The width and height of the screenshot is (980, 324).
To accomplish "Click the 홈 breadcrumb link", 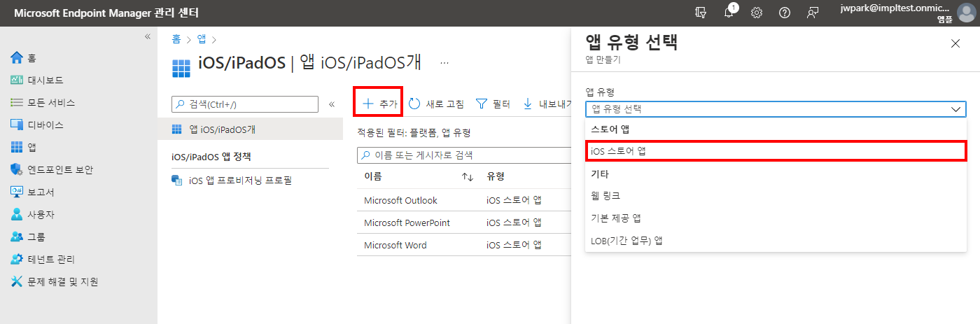I will pyautogui.click(x=176, y=38).
